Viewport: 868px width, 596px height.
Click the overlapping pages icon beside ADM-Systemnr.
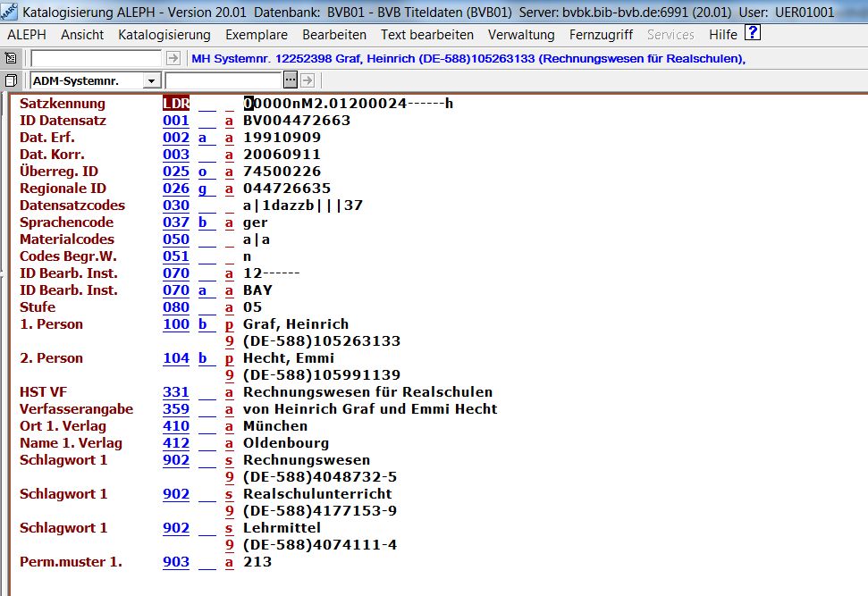coord(11,80)
